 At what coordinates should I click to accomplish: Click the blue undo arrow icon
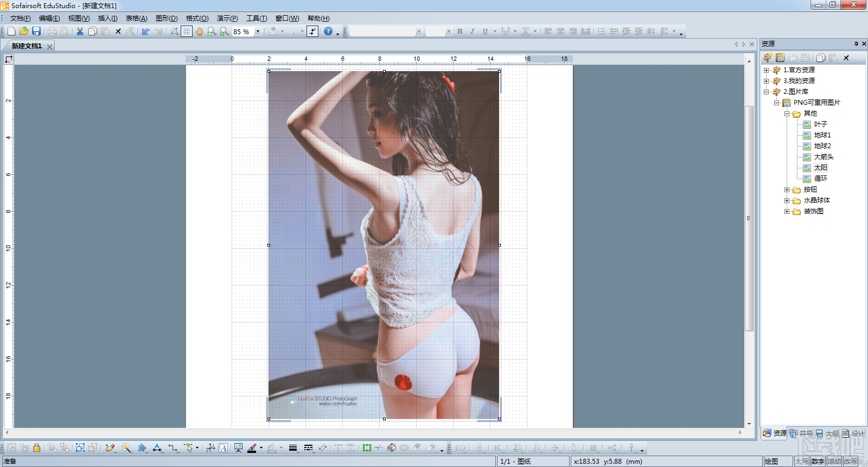click(x=146, y=31)
